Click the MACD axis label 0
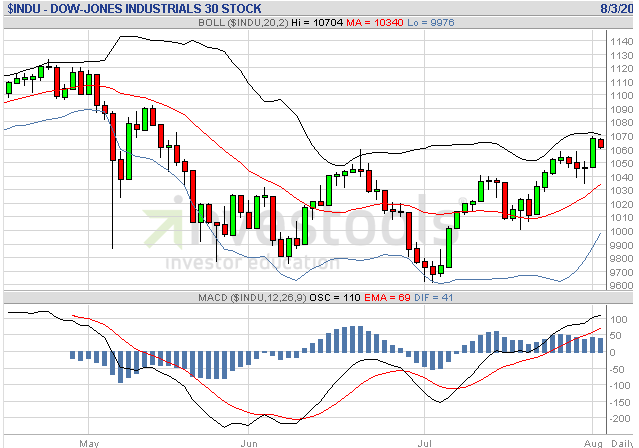This screenshot has width=639, height=448. point(613,353)
